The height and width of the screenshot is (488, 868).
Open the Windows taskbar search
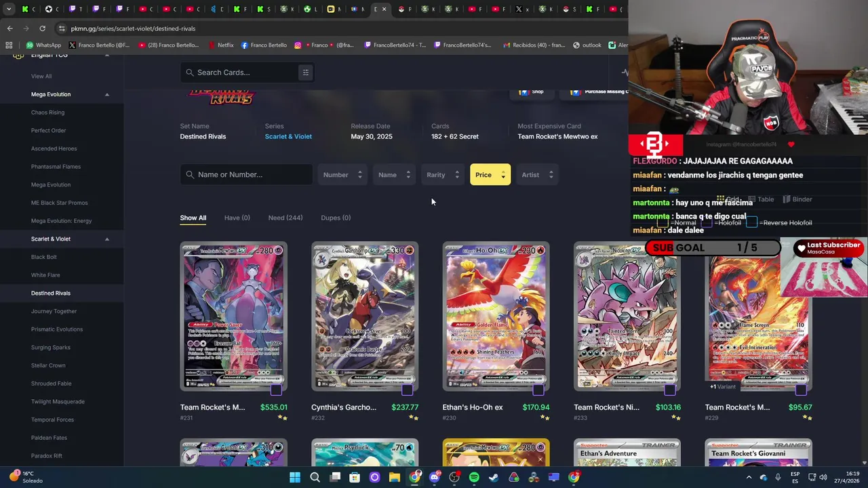[315, 477]
